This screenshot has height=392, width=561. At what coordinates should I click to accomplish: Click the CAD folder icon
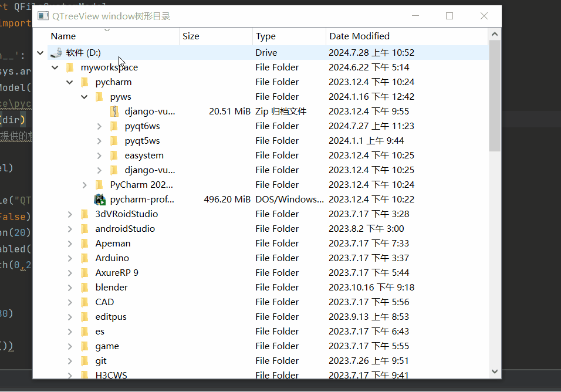click(85, 302)
